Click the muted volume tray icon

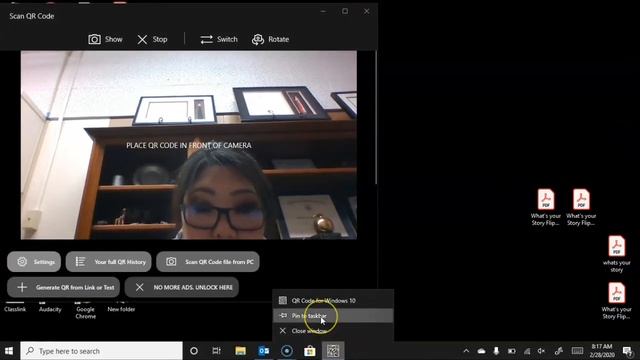coord(542,351)
